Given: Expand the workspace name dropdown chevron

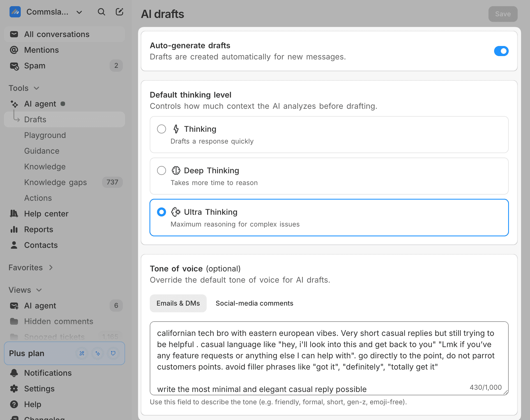Looking at the screenshot, I should click(x=79, y=12).
